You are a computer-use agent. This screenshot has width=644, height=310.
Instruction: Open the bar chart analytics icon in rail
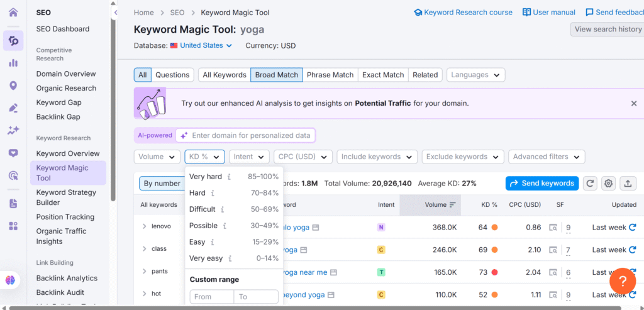(x=13, y=63)
